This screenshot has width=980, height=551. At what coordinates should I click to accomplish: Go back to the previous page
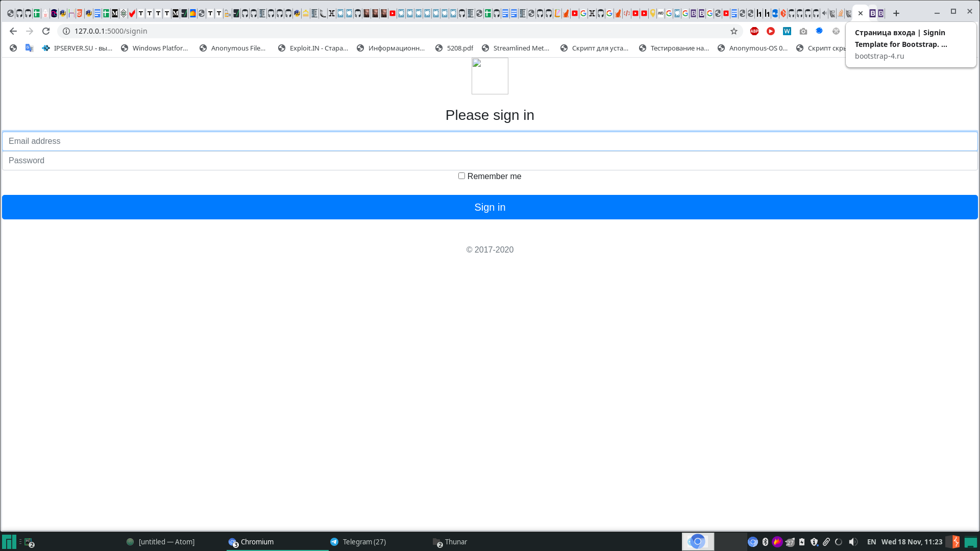(x=13, y=31)
